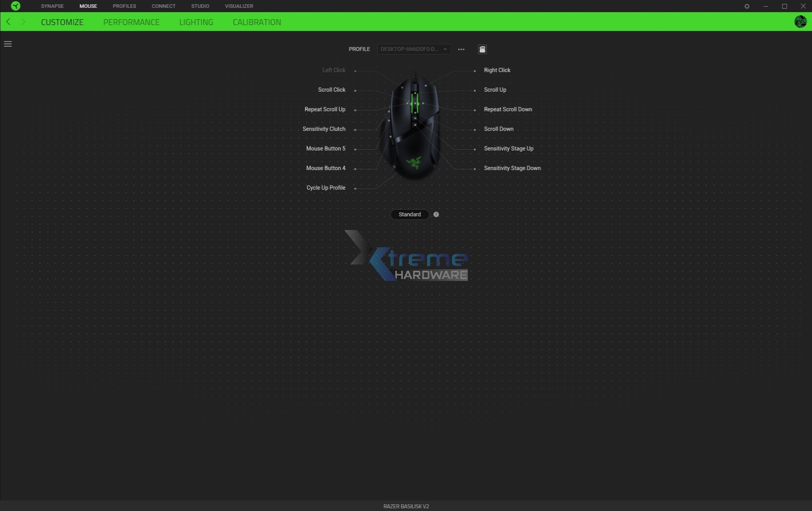Open the profile options ellipsis menu

coord(461,49)
